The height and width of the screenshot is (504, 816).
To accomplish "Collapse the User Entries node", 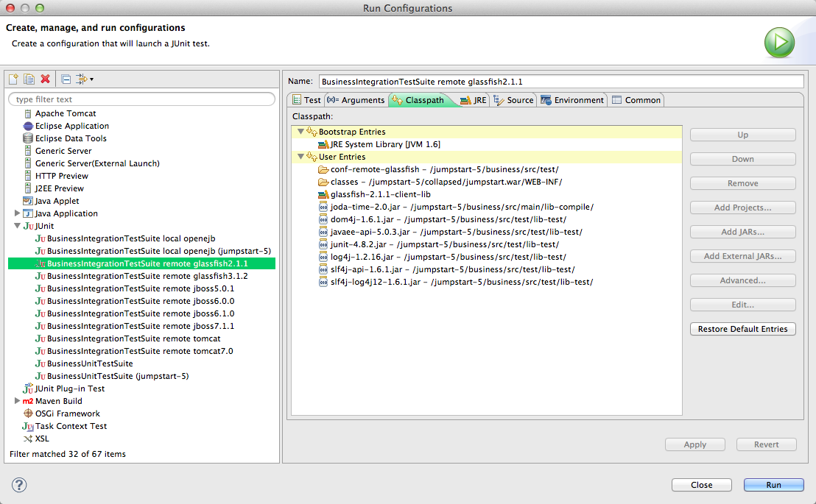I will click(300, 157).
